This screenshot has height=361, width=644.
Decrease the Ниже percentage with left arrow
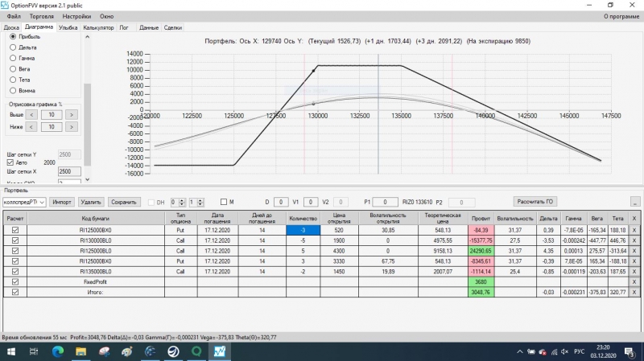pos(31,127)
